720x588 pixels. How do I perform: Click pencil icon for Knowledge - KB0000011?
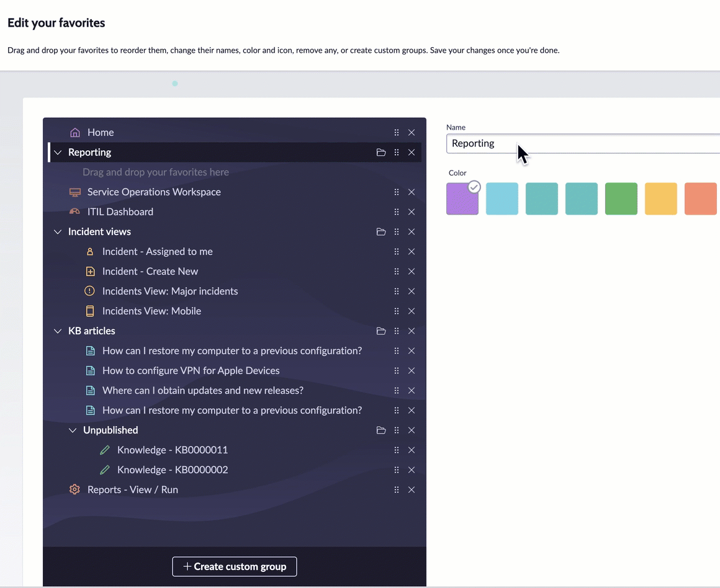(x=105, y=450)
